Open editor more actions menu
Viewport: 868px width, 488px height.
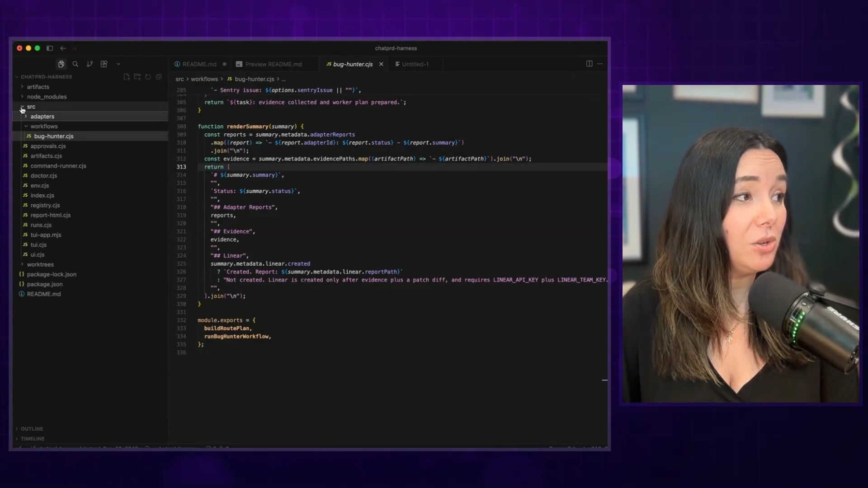(x=600, y=64)
